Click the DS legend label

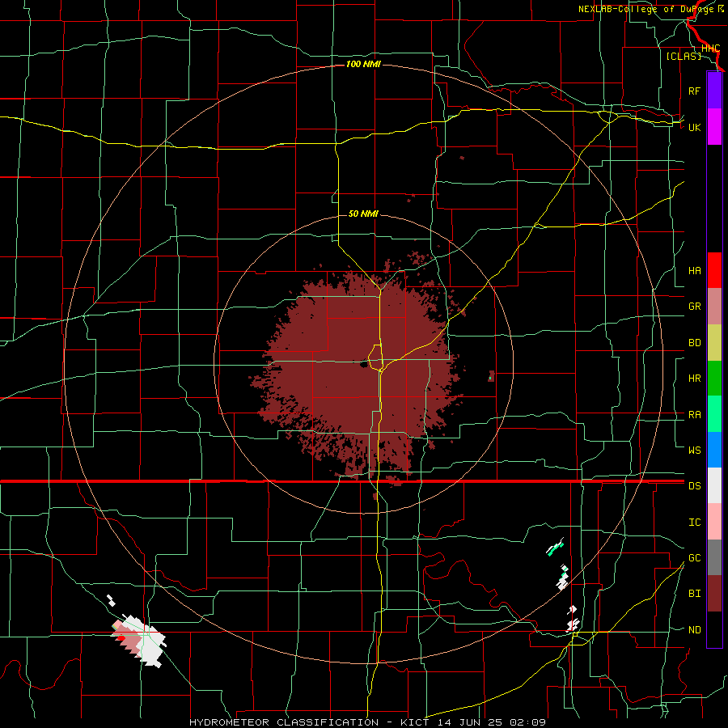694,486
